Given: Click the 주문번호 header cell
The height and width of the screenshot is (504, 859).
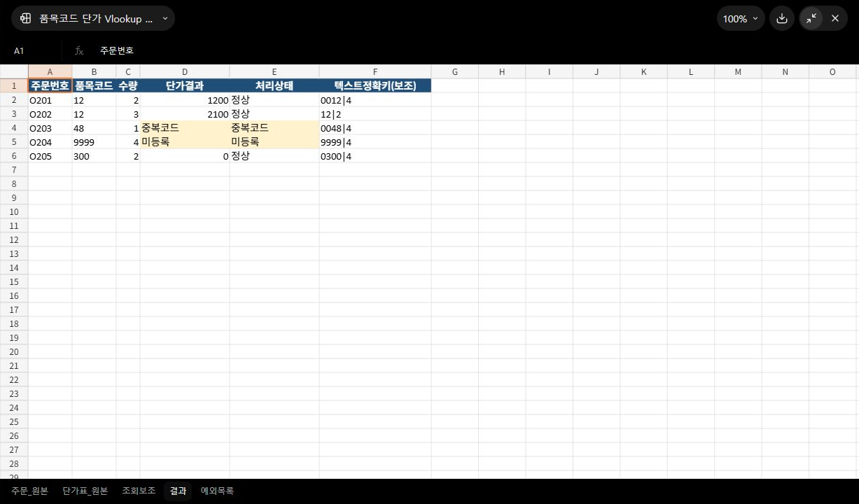Looking at the screenshot, I should click(x=50, y=86).
